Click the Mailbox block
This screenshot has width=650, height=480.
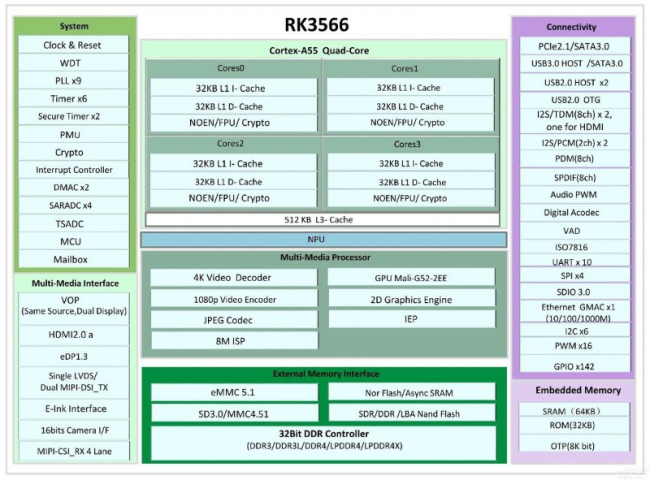pos(73,259)
